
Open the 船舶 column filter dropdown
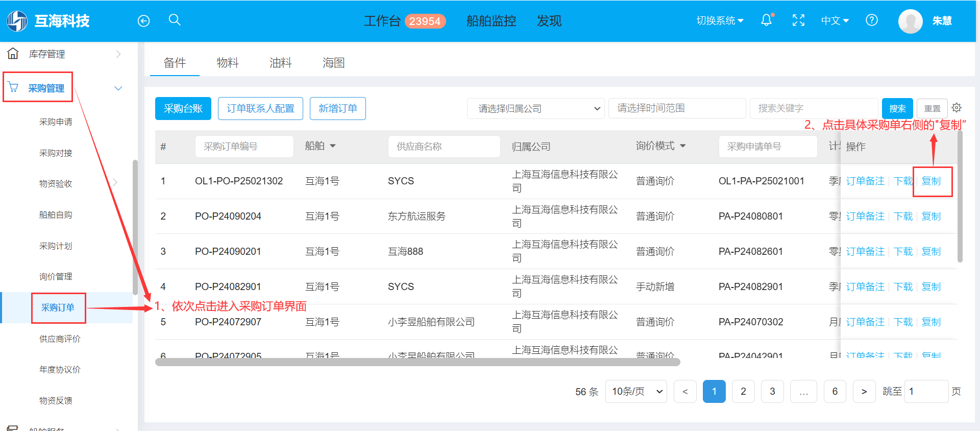333,146
